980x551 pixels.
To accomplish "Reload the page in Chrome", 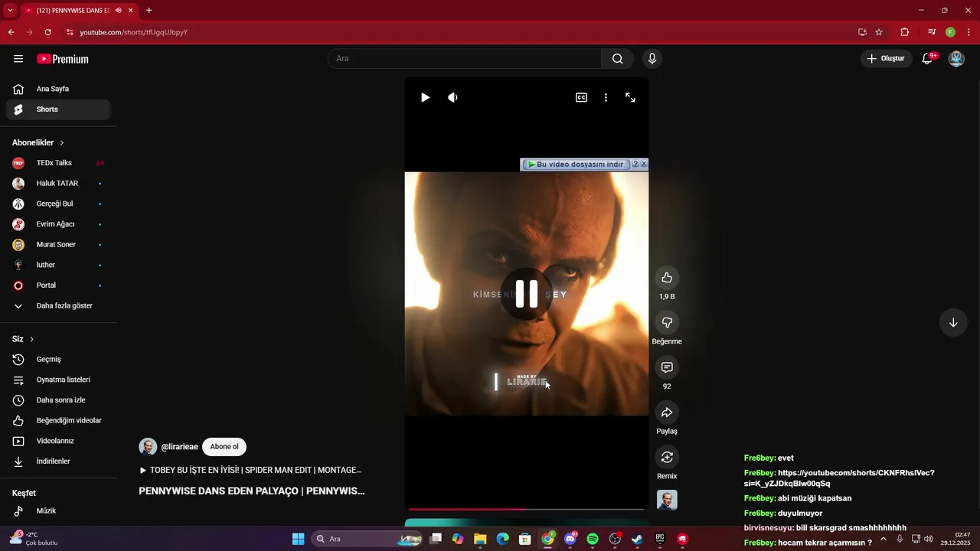I will click(47, 32).
